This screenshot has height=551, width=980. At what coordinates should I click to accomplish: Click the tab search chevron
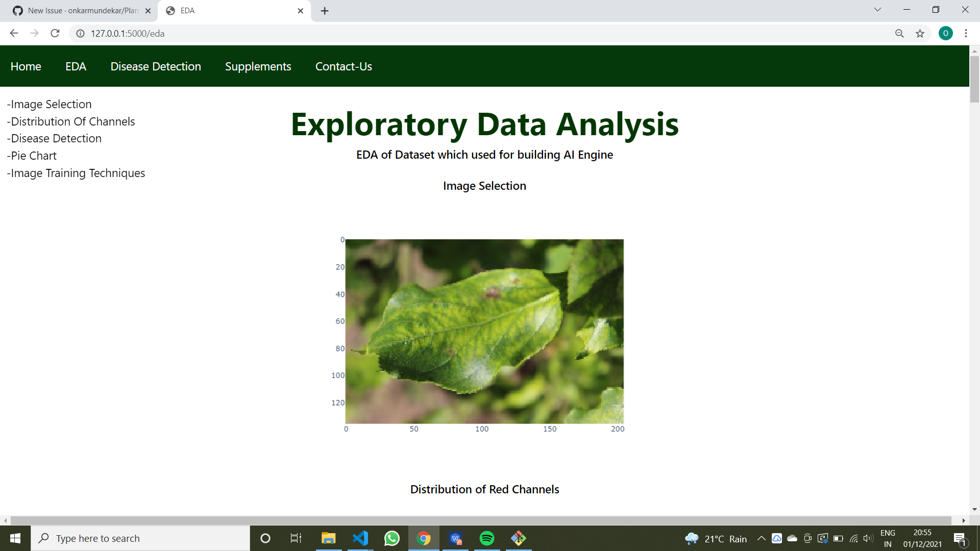[x=877, y=9]
